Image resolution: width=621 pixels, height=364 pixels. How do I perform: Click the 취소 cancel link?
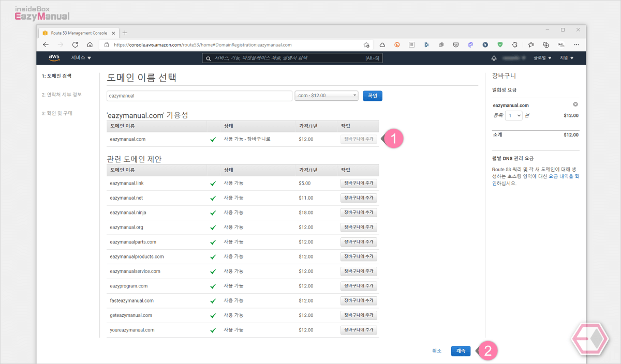pyautogui.click(x=437, y=351)
